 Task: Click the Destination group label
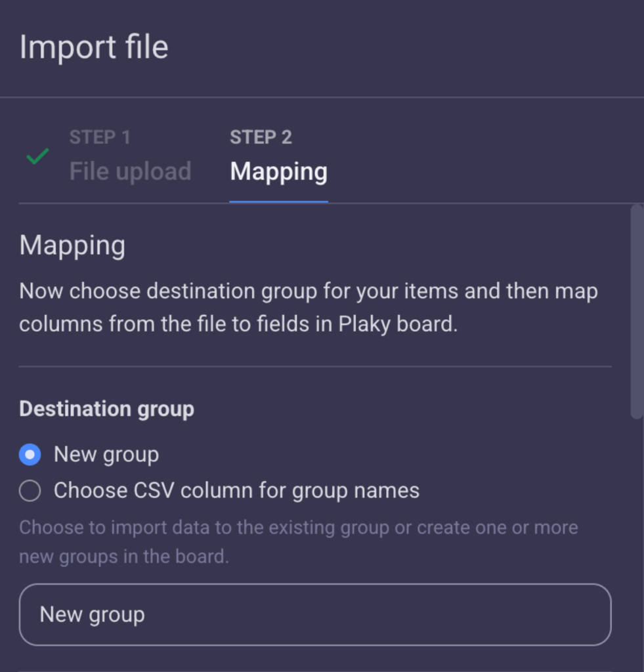(x=106, y=408)
